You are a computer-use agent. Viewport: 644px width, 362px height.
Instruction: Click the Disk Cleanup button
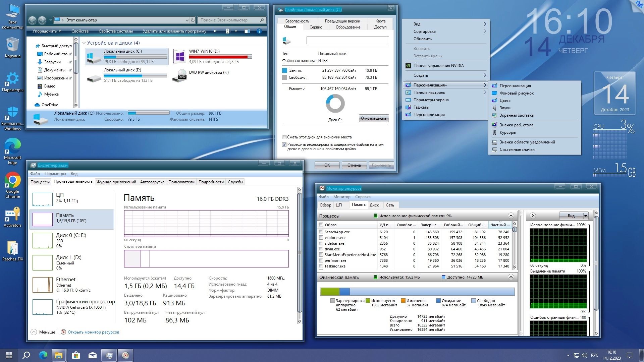coord(374,118)
